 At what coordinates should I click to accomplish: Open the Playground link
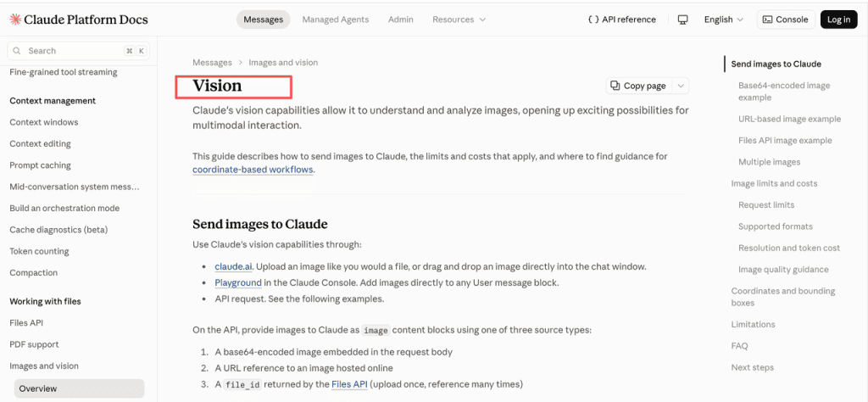point(238,282)
